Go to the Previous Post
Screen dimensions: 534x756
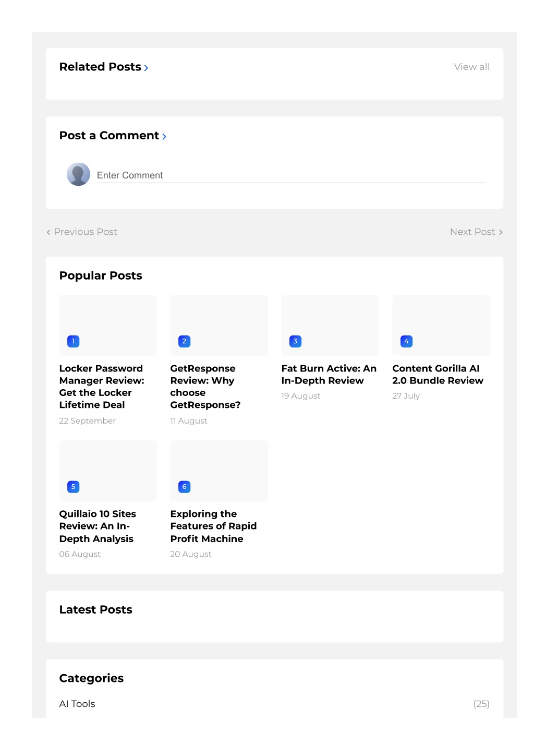pyautogui.click(x=82, y=232)
